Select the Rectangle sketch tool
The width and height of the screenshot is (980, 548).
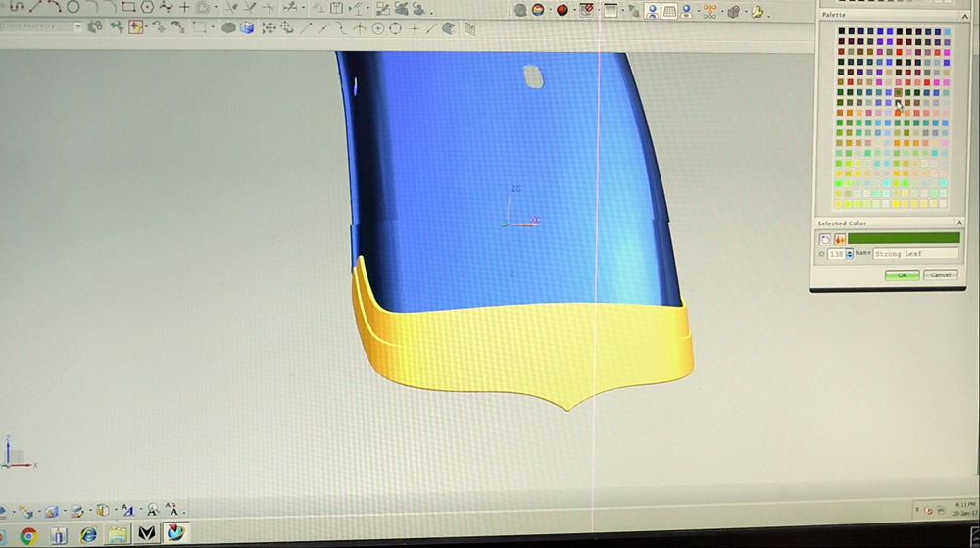(x=128, y=7)
